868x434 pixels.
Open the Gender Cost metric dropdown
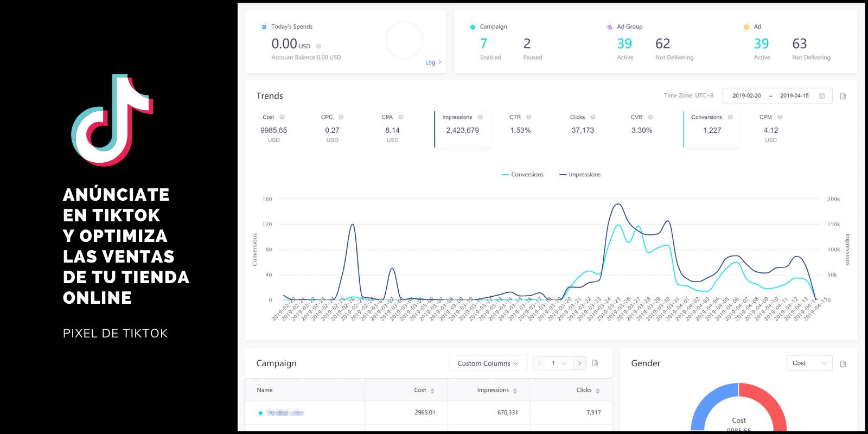809,363
